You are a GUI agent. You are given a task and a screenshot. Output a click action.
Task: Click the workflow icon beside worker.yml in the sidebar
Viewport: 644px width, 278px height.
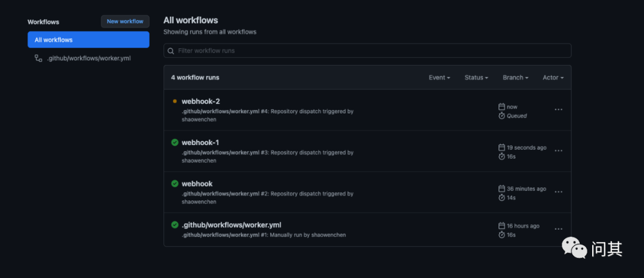click(x=39, y=58)
